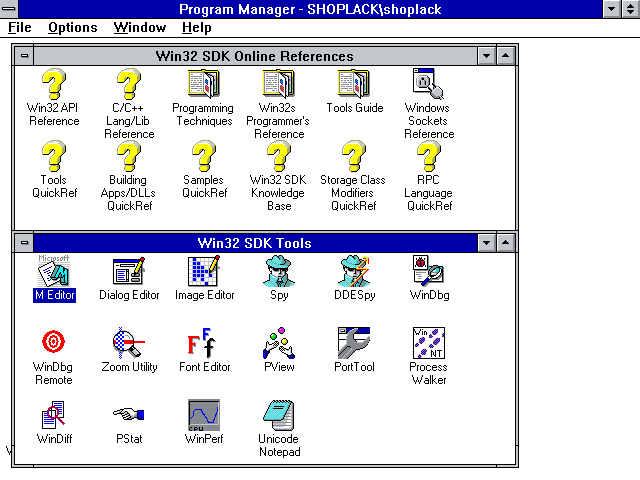Select the RPC Language QuickRef icon

429,156
